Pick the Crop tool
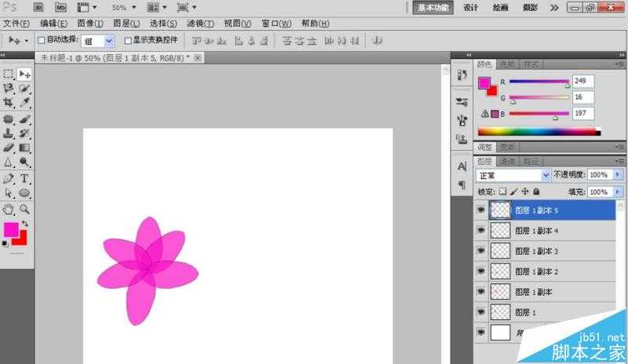This screenshot has width=628, height=364. 9,103
